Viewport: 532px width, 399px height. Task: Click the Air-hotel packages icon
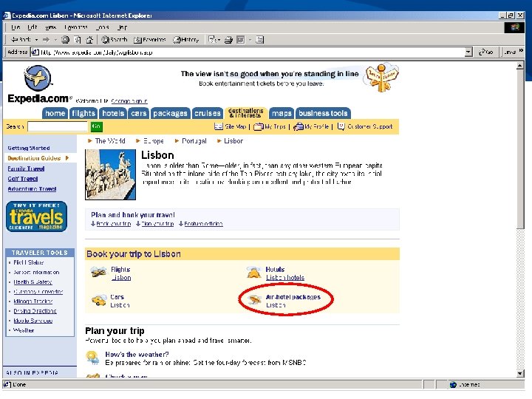click(x=253, y=300)
